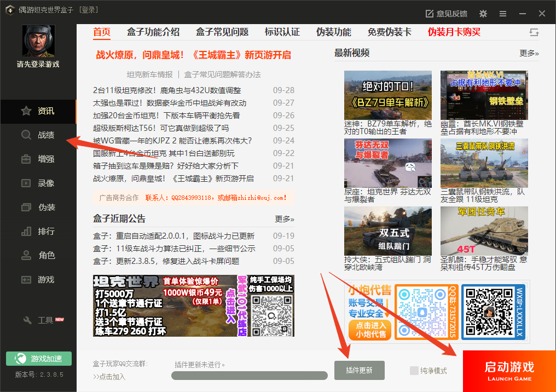The height and width of the screenshot is (392, 556).
Task: Open the 伪装 camouflage icon
Action: pyautogui.click(x=26, y=207)
